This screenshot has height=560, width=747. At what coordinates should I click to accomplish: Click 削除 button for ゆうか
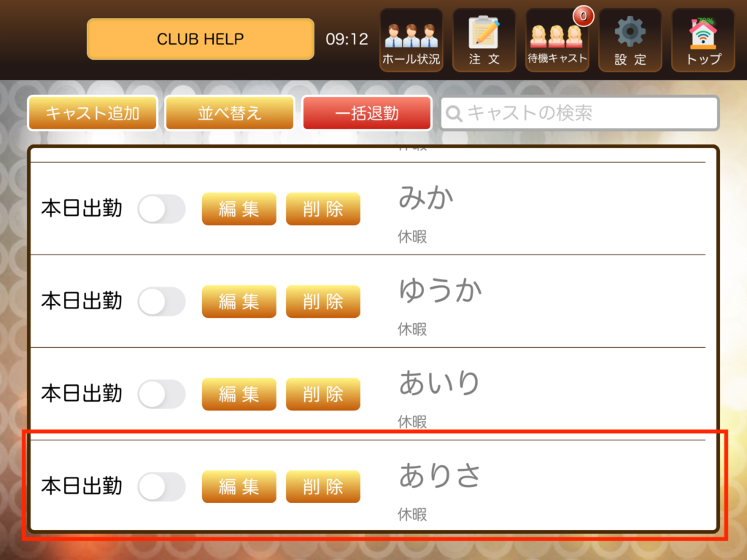point(323,301)
